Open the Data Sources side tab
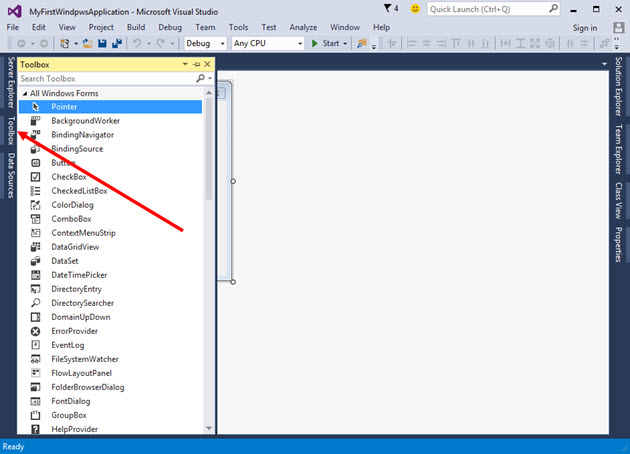630x454 pixels. (x=11, y=176)
